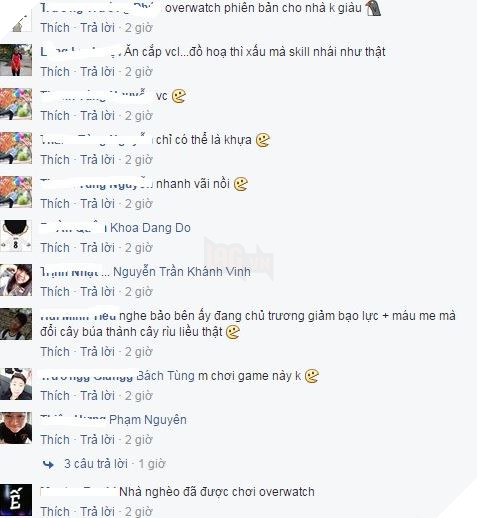477x518 pixels.
Task: Open the tagged name Khoa Dang Do
Action: (150, 228)
